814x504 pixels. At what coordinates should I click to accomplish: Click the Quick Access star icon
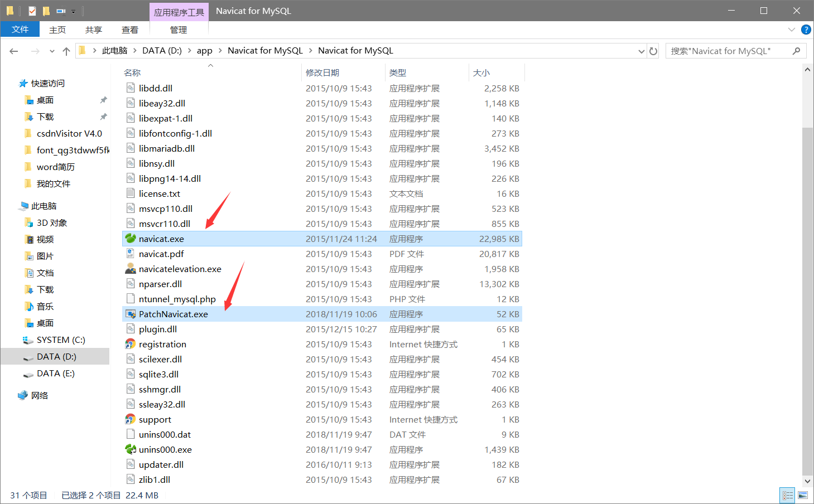pyautogui.click(x=23, y=83)
